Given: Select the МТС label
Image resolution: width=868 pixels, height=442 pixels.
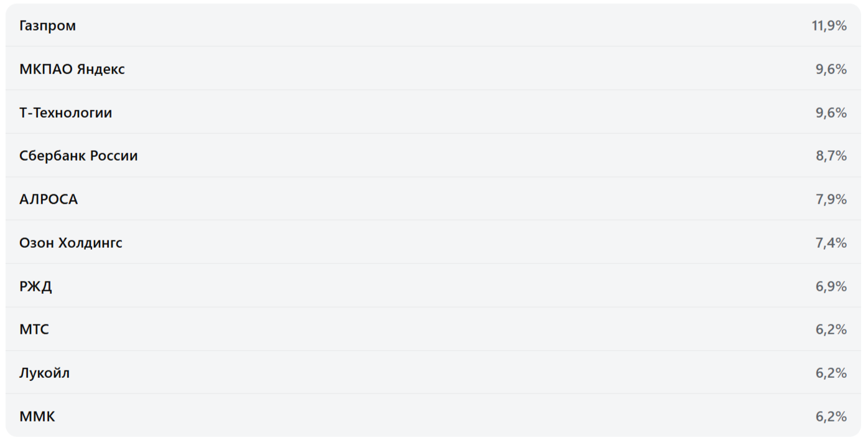Looking at the screenshot, I should click(34, 329).
